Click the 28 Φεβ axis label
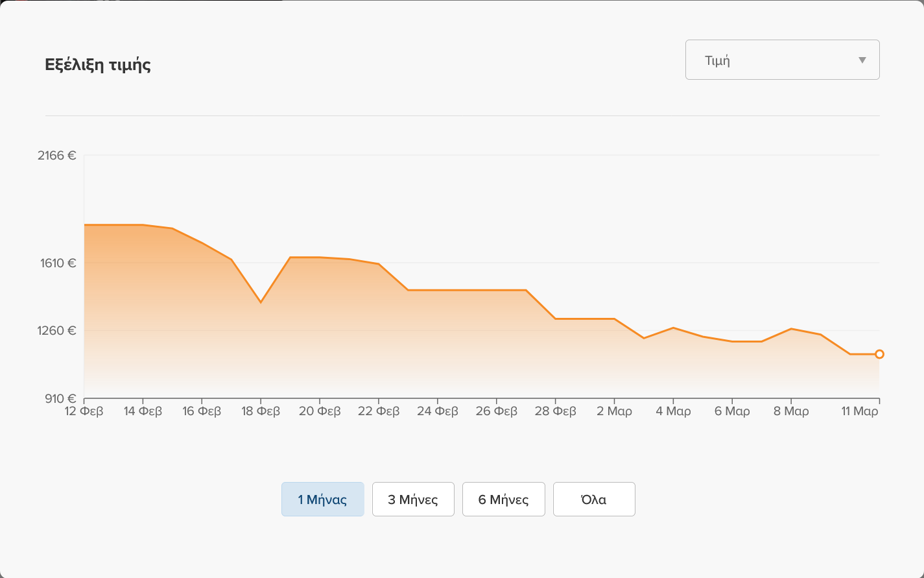This screenshot has height=578, width=924. (x=556, y=411)
